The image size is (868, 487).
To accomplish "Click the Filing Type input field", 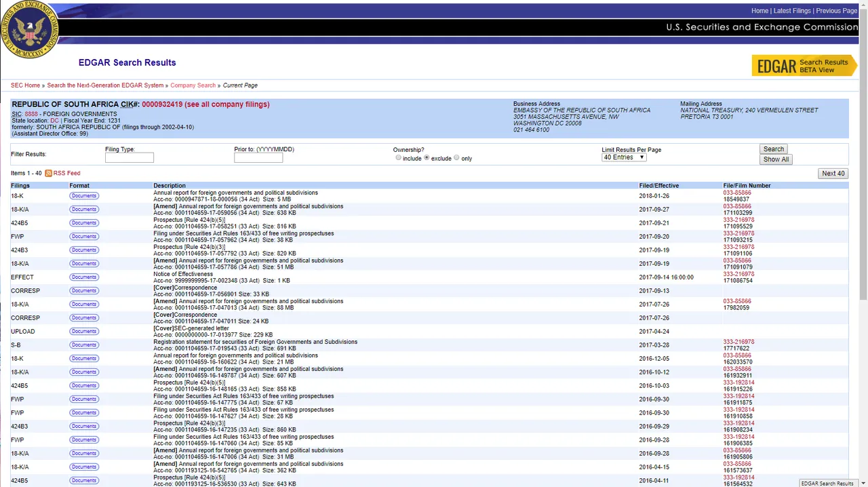I will pyautogui.click(x=130, y=157).
